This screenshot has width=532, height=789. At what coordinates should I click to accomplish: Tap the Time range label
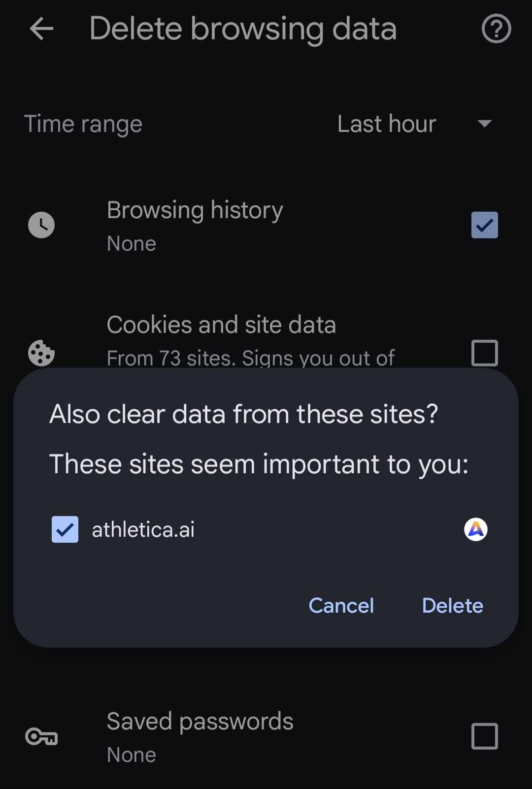click(83, 124)
